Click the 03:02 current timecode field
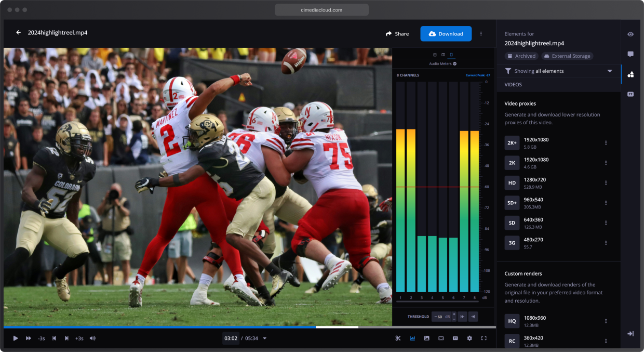The image size is (644, 352). tap(231, 338)
